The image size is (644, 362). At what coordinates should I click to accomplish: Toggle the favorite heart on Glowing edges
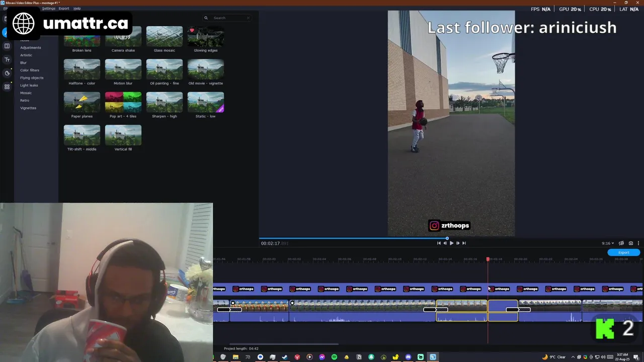click(192, 31)
